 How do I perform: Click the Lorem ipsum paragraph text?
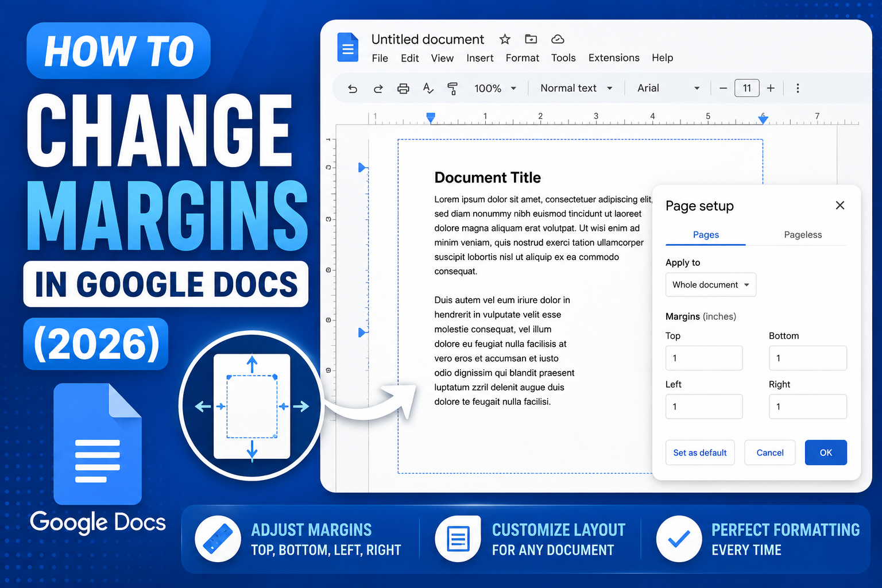(543, 235)
